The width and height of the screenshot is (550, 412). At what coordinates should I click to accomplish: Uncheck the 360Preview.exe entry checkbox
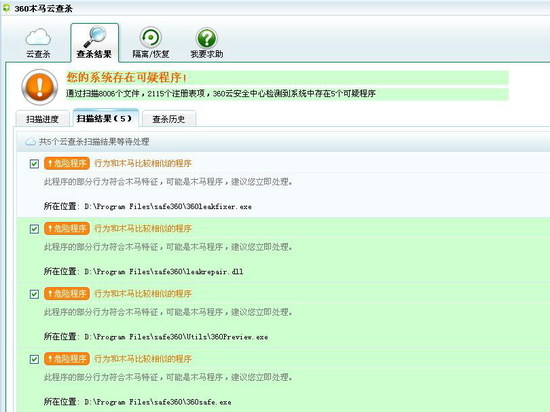(34, 294)
